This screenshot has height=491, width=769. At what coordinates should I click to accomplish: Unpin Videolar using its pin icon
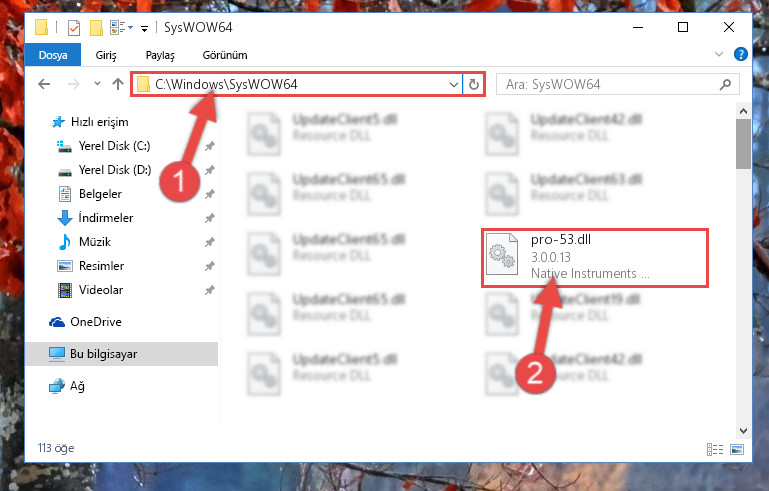click(210, 290)
